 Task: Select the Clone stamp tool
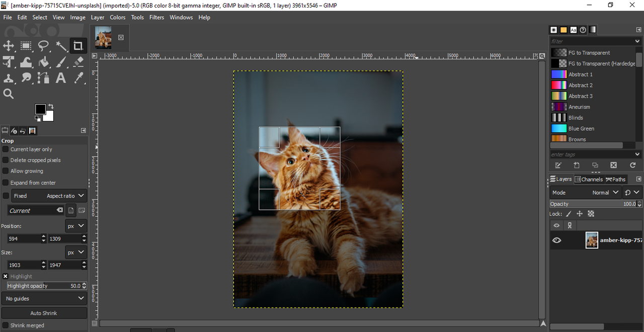[x=9, y=78]
